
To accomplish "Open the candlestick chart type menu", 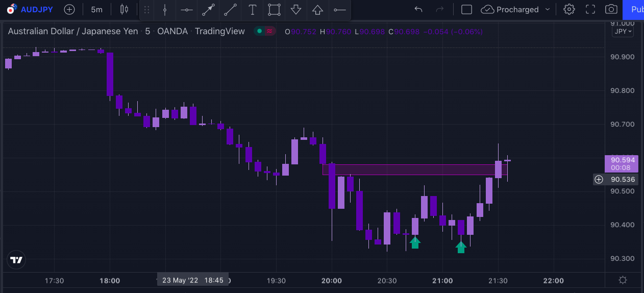I will tap(124, 9).
